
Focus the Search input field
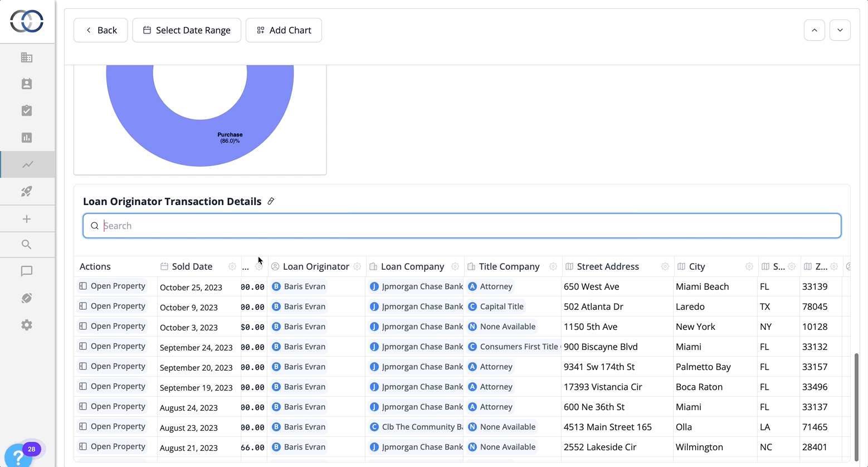[462, 226]
